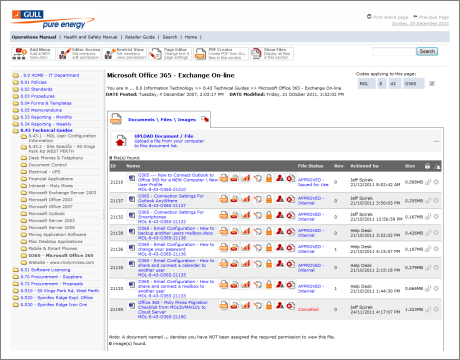460x360 pixels.
Task: Open the 8.830 - Spinifex Ridge Iron Ore folder
Action: click(53, 305)
